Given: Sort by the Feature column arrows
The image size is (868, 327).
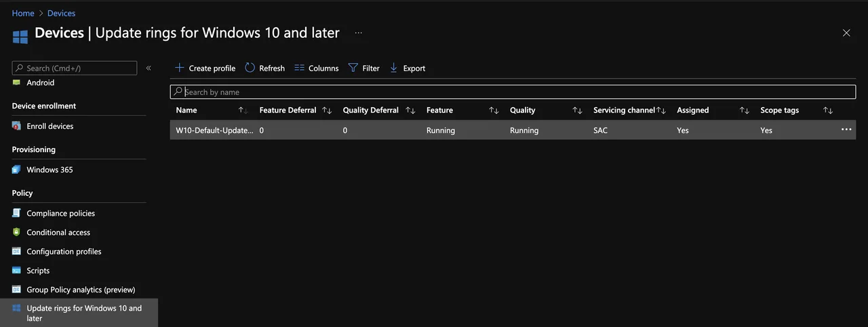Looking at the screenshot, I should point(494,110).
